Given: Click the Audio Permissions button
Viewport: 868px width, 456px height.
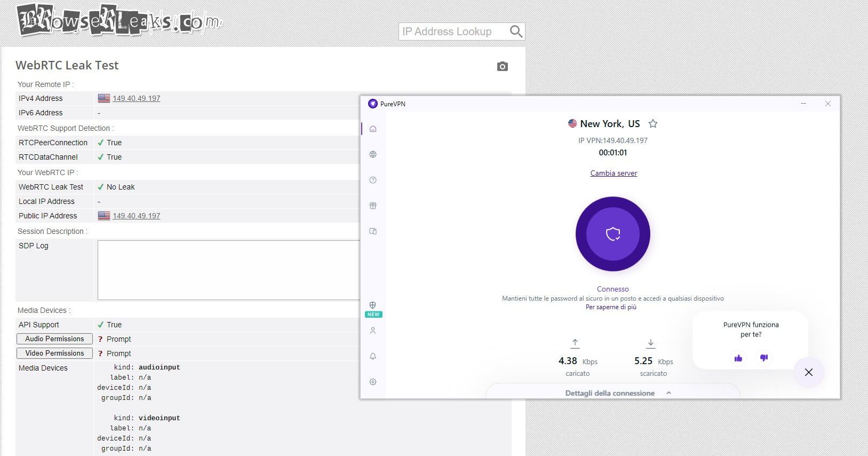Looking at the screenshot, I should 54,339.
